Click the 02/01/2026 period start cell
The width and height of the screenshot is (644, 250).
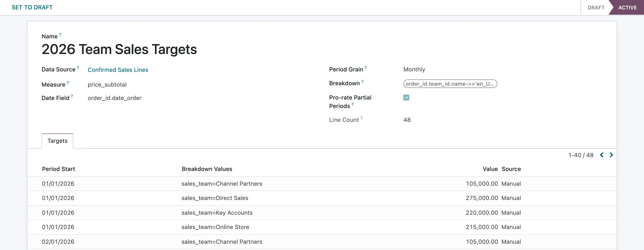pos(58,242)
